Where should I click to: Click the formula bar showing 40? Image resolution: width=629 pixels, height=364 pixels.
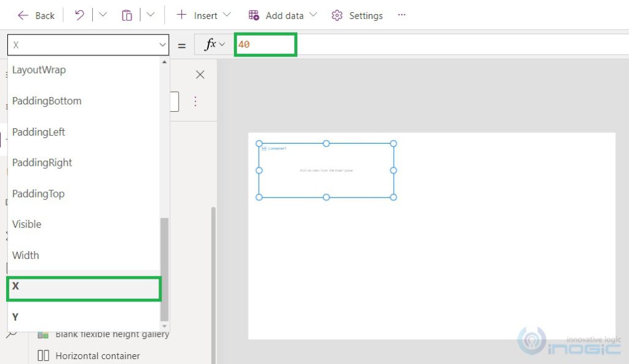264,44
